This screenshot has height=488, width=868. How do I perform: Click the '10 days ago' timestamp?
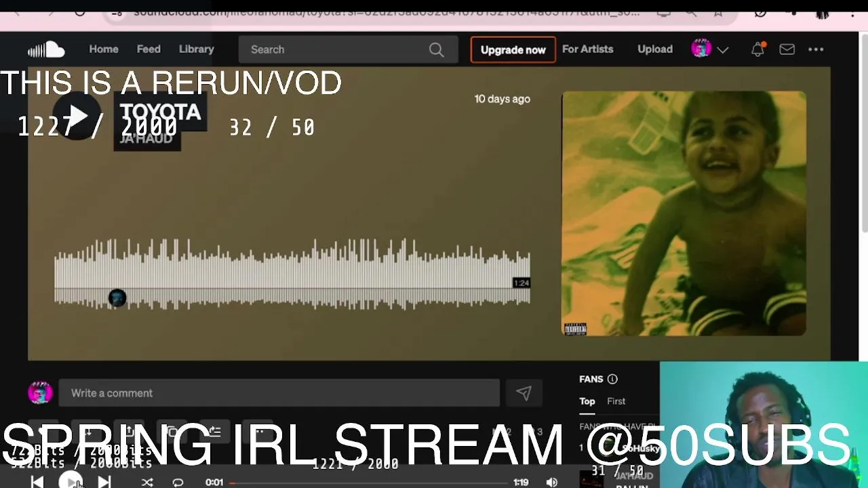pyautogui.click(x=502, y=99)
